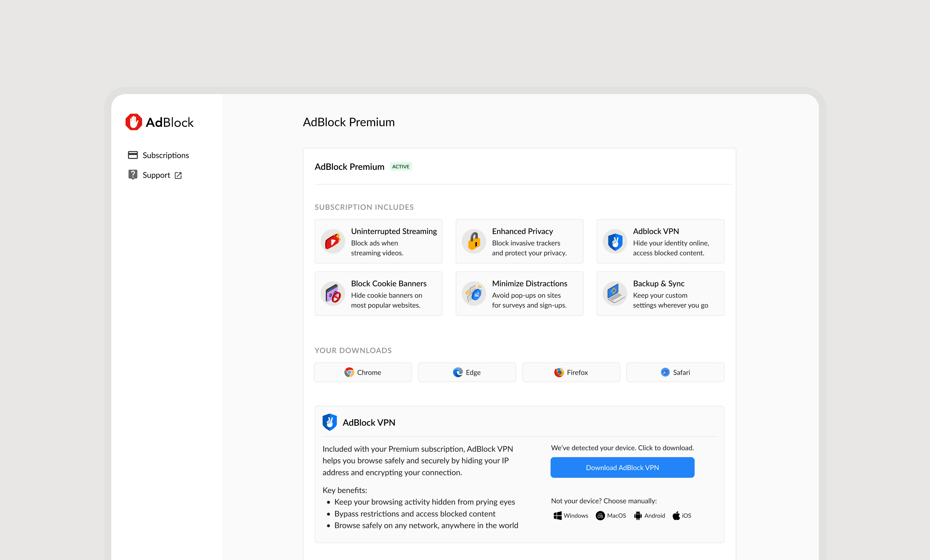930x560 pixels.
Task: Click the AdBlock logo in sidebar
Action: point(159,122)
